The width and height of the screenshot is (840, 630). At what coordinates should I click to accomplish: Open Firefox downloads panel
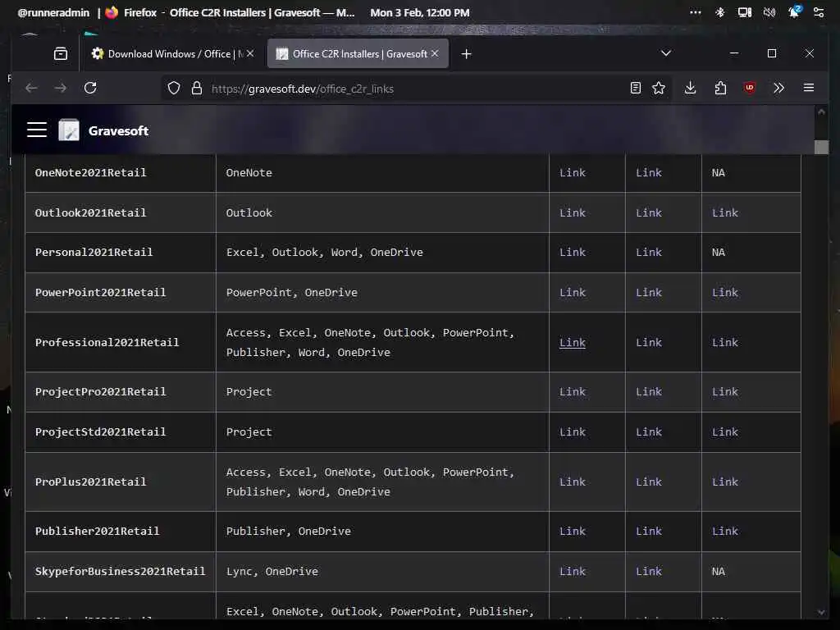click(x=690, y=88)
